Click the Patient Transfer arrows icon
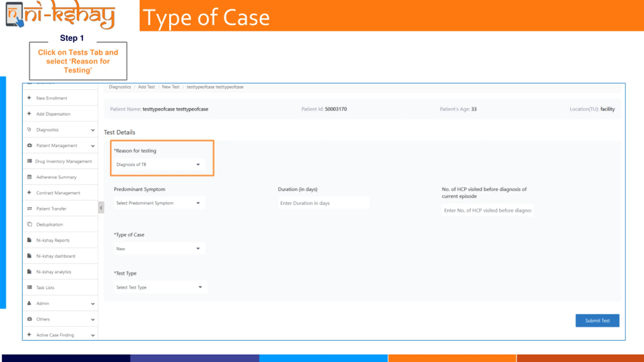Screen dimensions: 644x362 pyautogui.click(x=29, y=209)
